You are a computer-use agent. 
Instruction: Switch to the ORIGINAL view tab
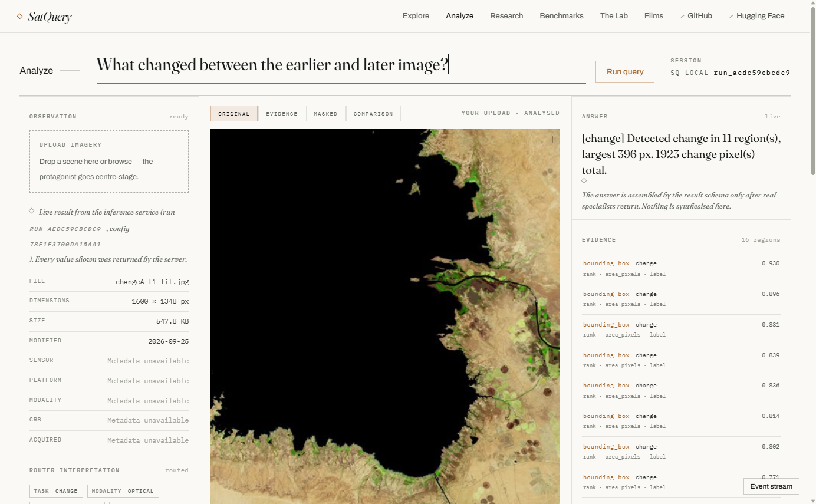[234, 114]
